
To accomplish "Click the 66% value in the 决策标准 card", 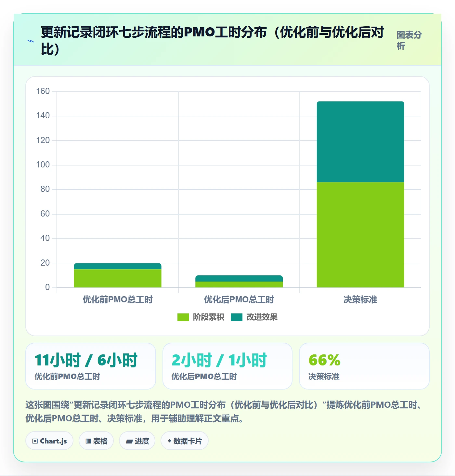I will (x=324, y=360).
